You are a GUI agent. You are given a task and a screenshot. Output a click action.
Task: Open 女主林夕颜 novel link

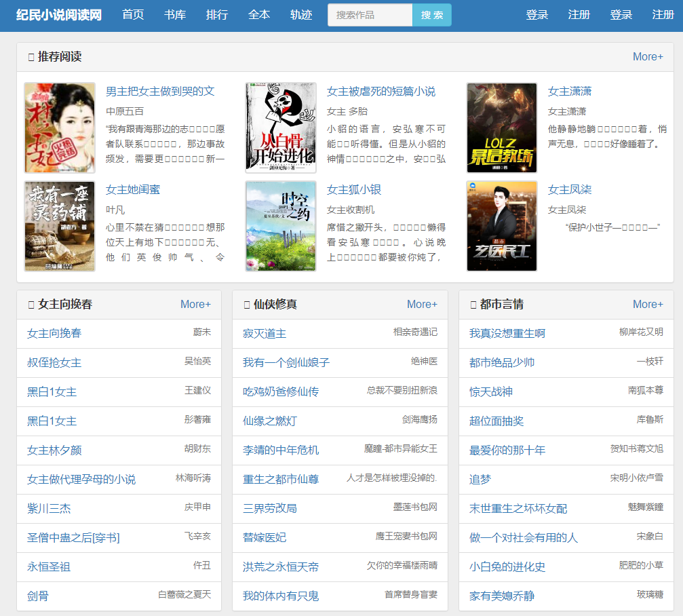point(54,450)
